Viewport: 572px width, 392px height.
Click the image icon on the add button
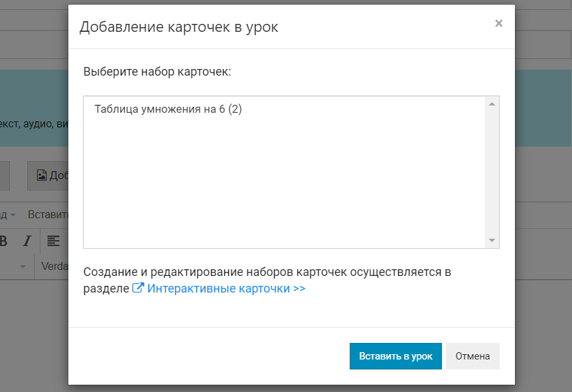point(42,175)
